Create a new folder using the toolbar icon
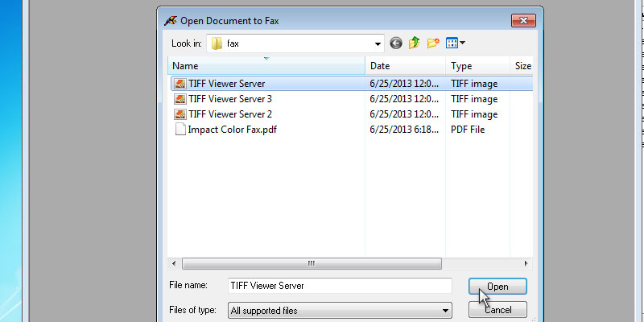 pyautogui.click(x=433, y=43)
